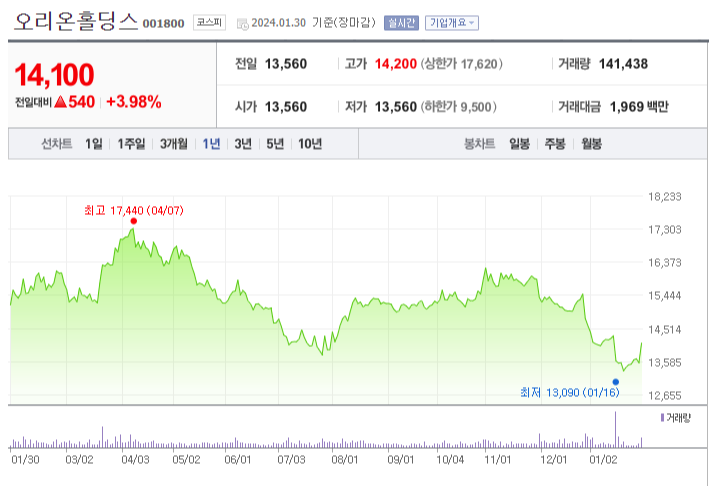Click the 거래대금 value 1,969 백만
The image size is (709, 486).
(639, 107)
